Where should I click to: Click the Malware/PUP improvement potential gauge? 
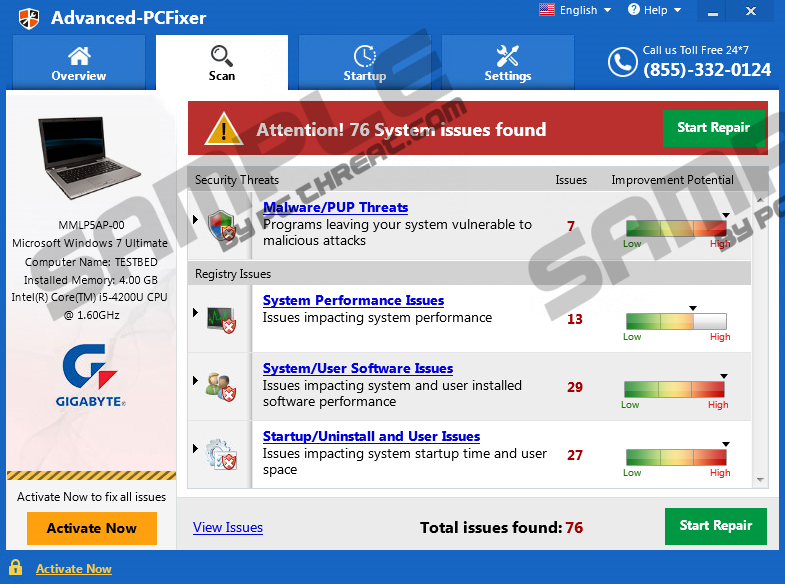pyautogui.click(x=676, y=228)
